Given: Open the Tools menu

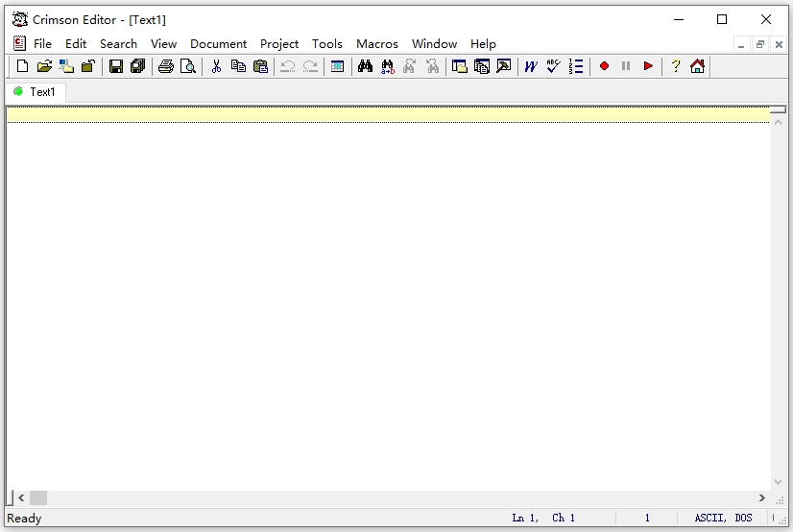Looking at the screenshot, I should click(327, 43).
